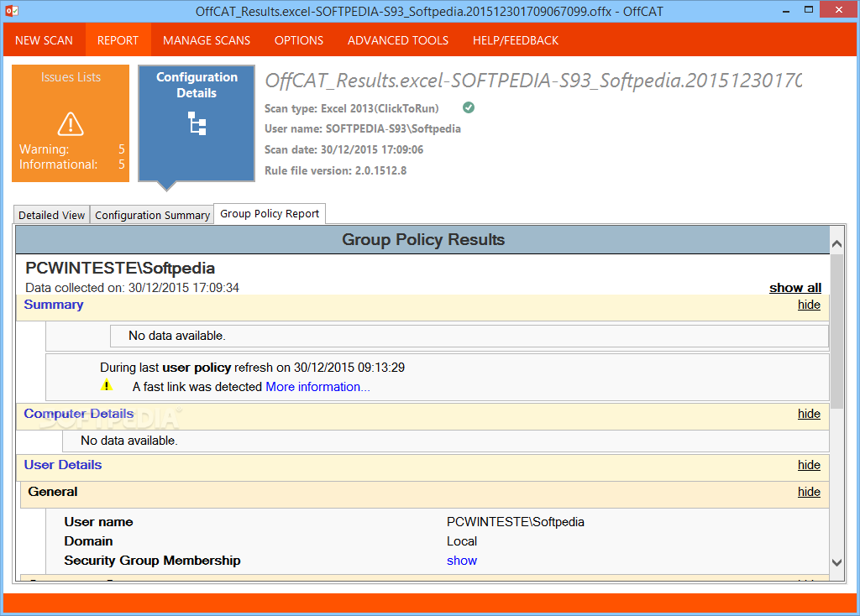Click the scrollbar down arrow
Viewport: 860px width, 616px height.
(x=837, y=562)
